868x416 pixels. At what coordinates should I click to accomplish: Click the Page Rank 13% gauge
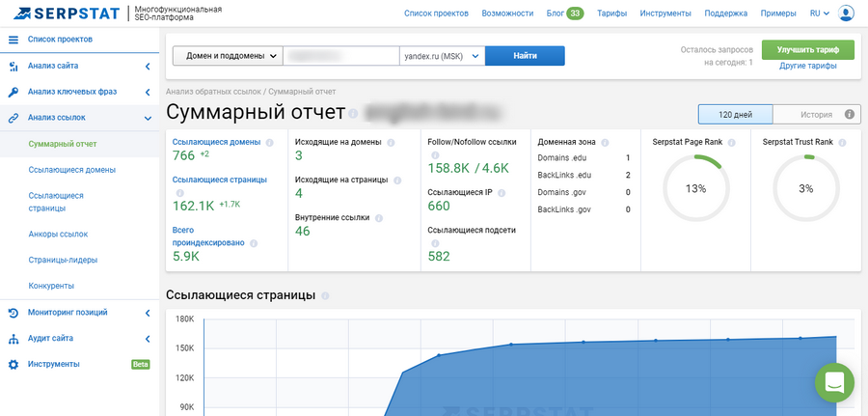coord(695,188)
